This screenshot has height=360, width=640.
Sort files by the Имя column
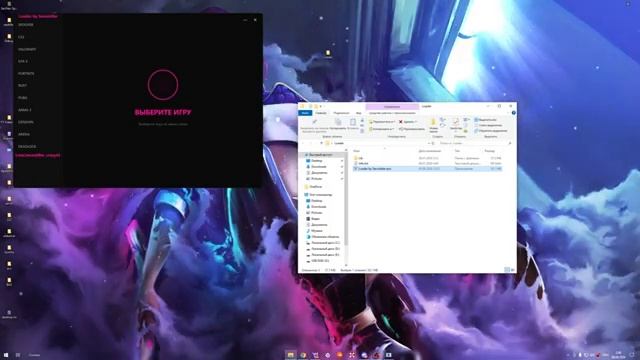[x=356, y=151]
